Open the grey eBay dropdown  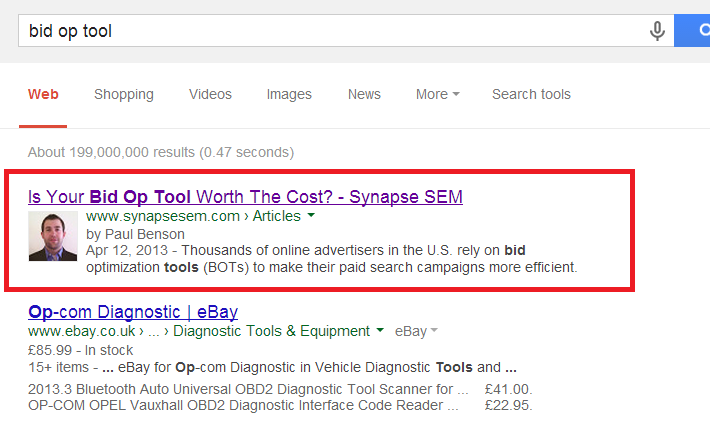[416, 331]
